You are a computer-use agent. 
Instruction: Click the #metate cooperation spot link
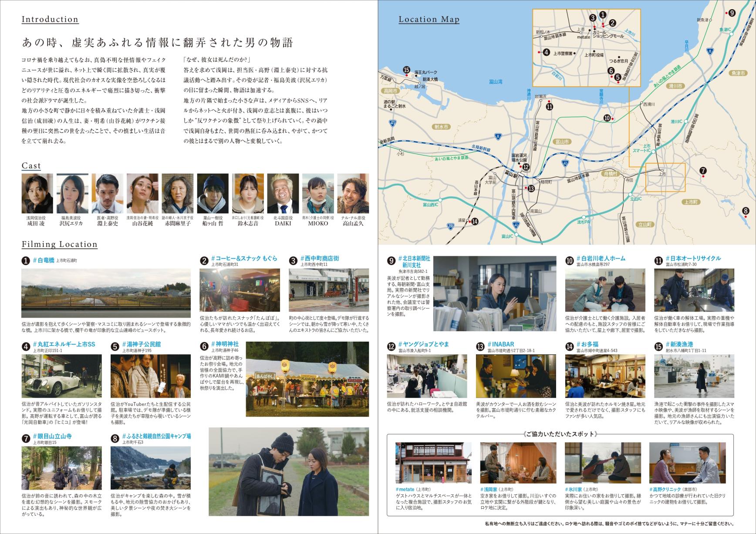405,490
